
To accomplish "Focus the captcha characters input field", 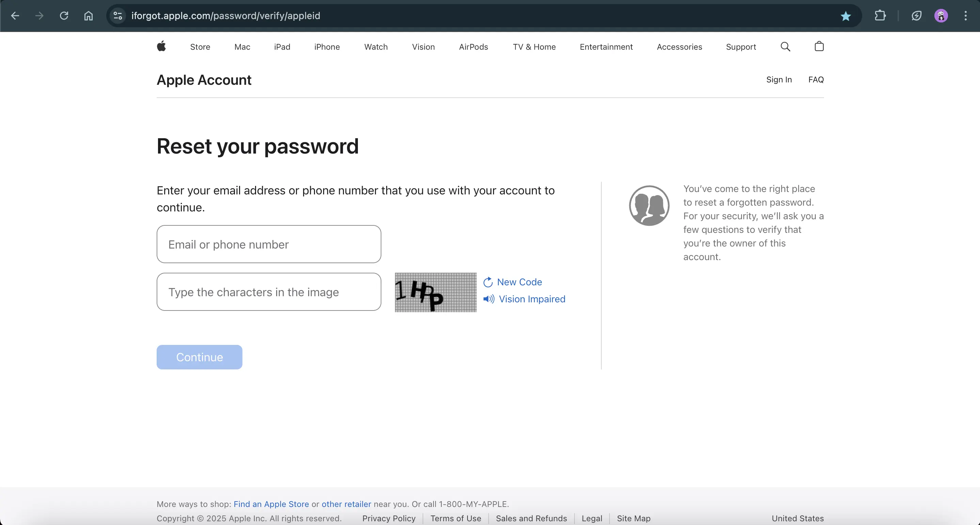I will [x=269, y=292].
